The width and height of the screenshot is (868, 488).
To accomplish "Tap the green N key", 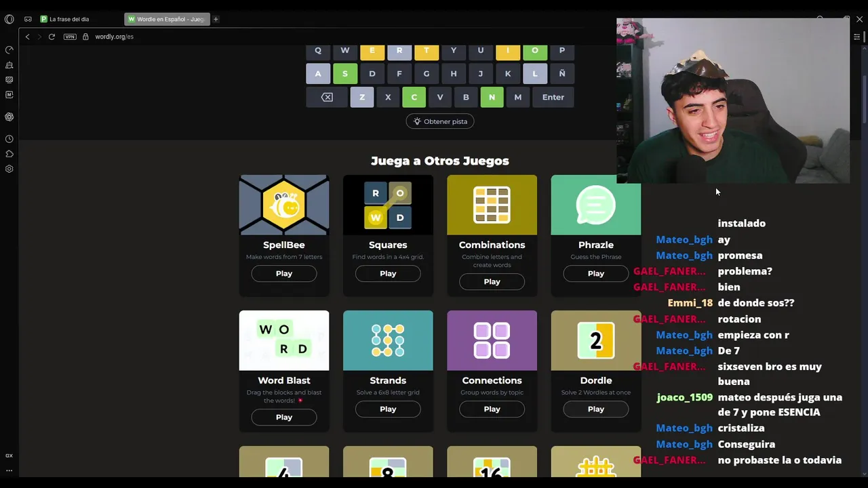I will pos(492,97).
